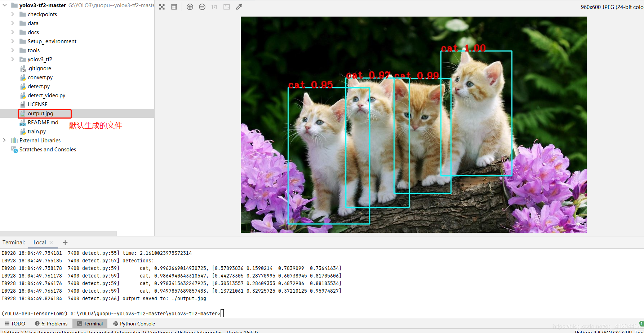The height and width of the screenshot is (333, 644).
Task: Expand the yolov3_tf2 folder
Action: click(x=13, y=59)
